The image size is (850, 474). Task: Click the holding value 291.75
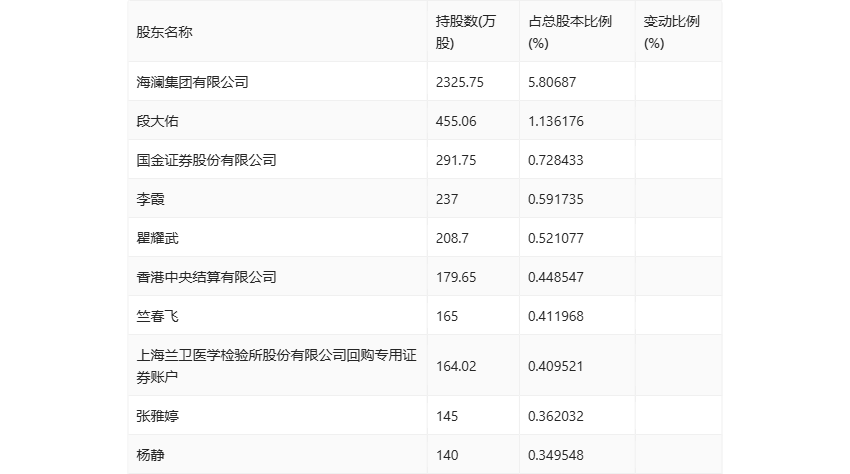(456, 160)
